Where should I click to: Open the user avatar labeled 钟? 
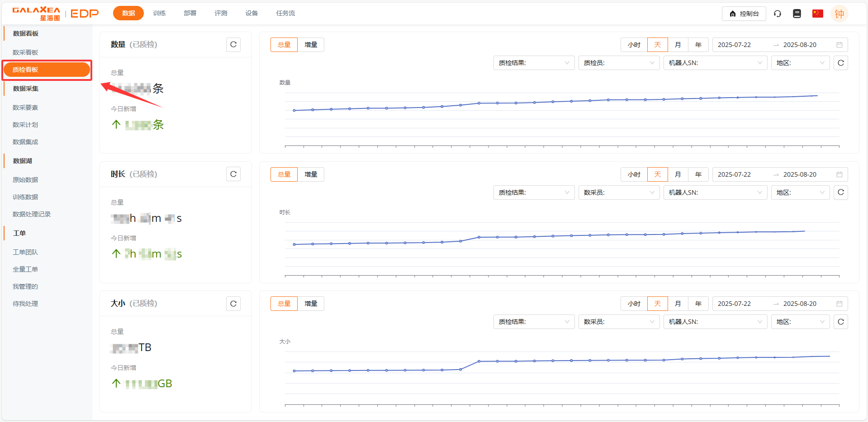coord(839,14)
